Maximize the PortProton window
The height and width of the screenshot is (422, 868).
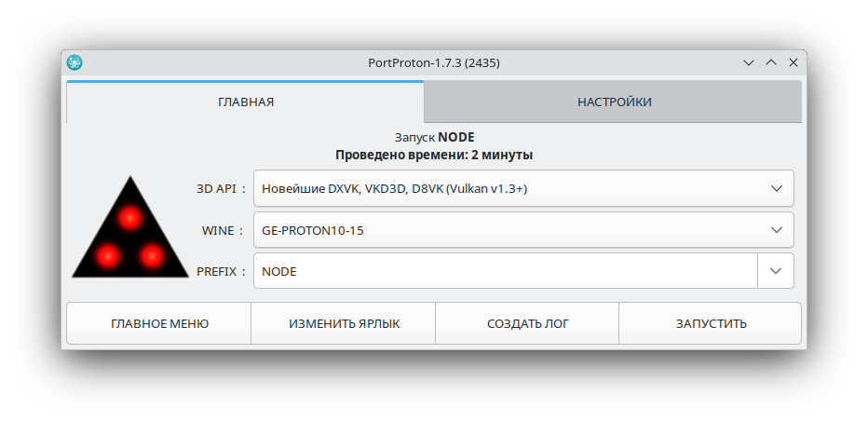point(771,62)
